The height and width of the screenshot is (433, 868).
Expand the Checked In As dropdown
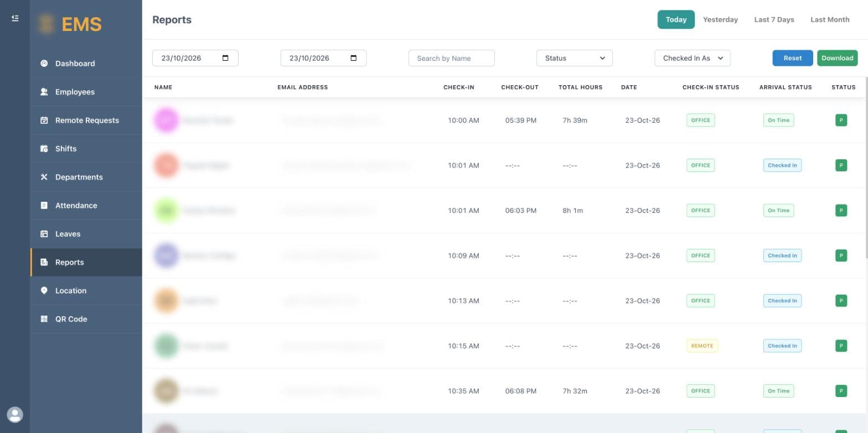693,58
